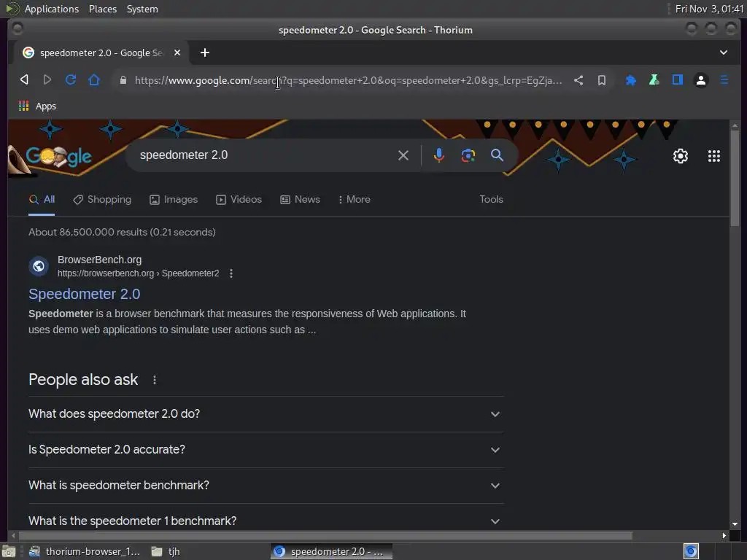Click the scroll down arrow

coord(735,524)
